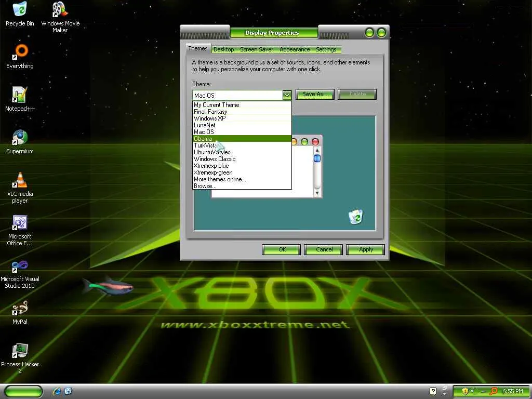Pick UbuntuVStyles from the list
Viewport: 532px width, 399px height.
(x=242, y=152)
